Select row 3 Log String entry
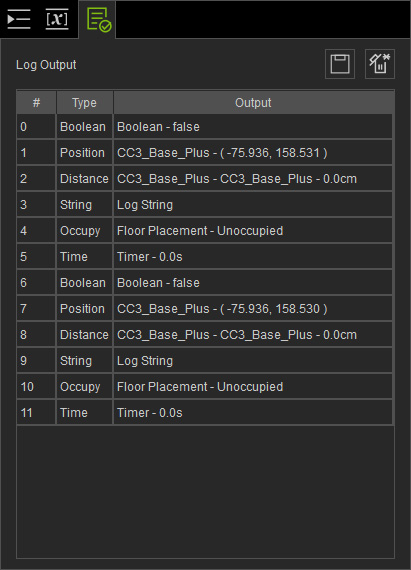The image size is (411, 570). (205, 205)
